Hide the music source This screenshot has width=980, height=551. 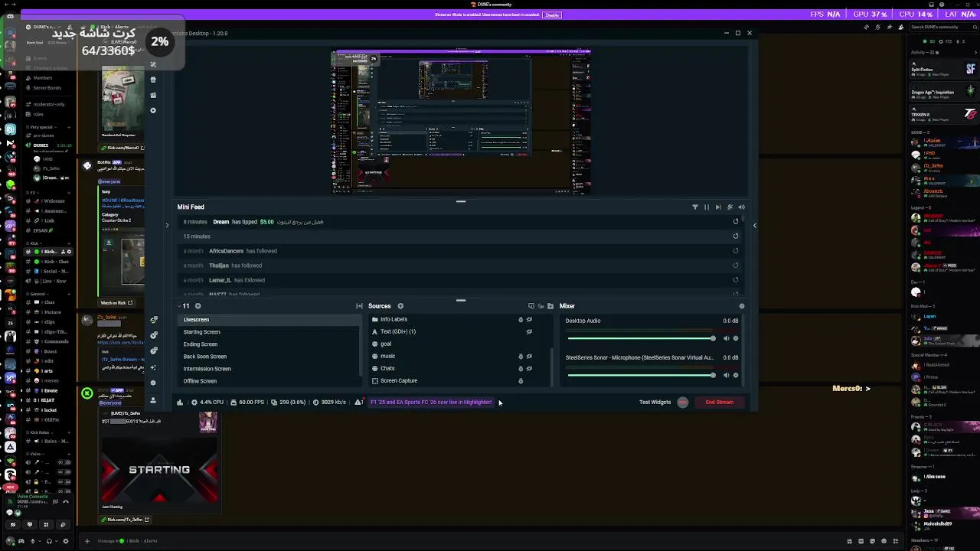[529, 356]
